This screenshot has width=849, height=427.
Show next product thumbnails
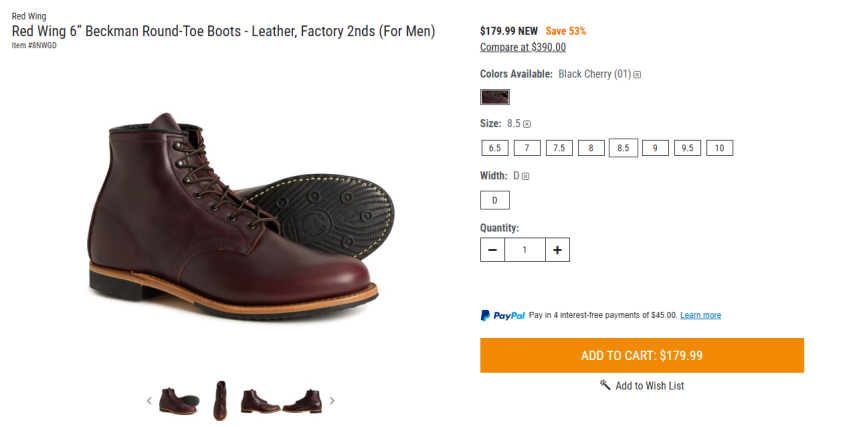tap(332, 401)
